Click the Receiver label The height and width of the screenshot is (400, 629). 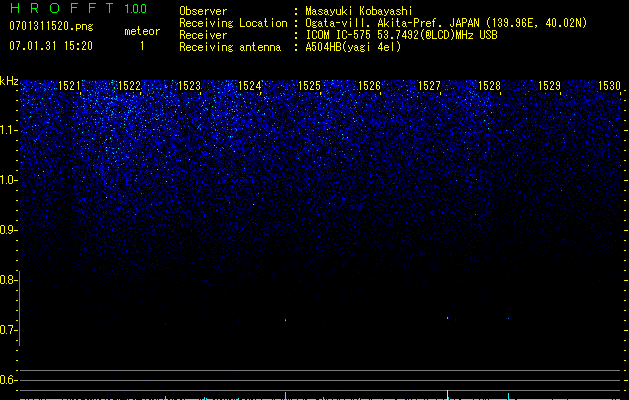203,35
